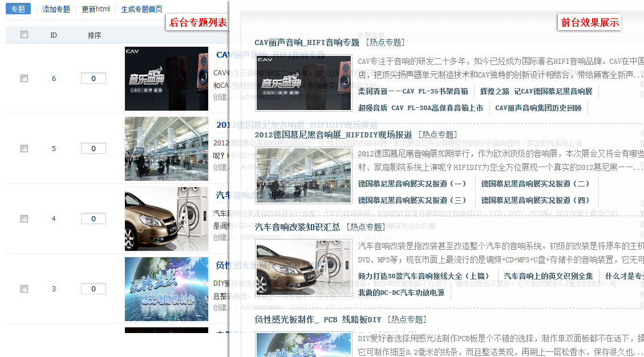
Task: Click the frontend CAV 音乐盛典 topic image
Action: coord(303,83)
